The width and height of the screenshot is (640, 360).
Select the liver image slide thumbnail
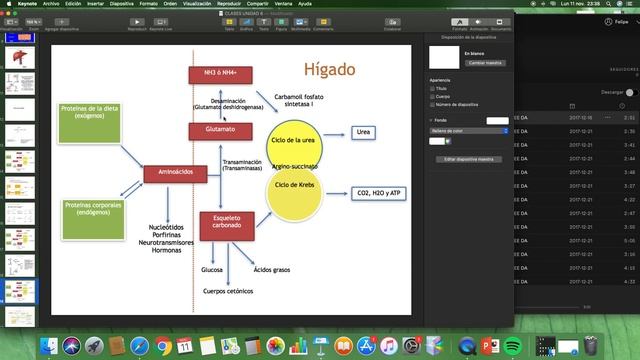[20, 58]
